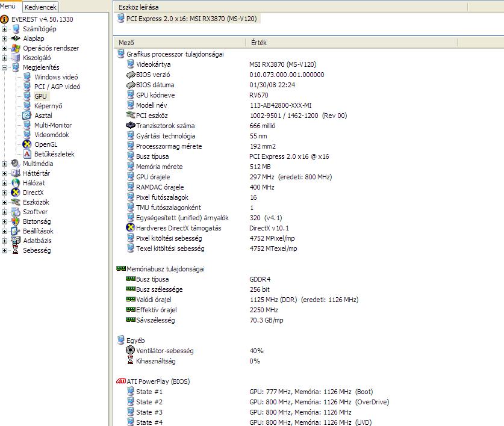Click the Szoftver software icon
The width and height of the screenshot is (504, 426).
pos(16,212)
